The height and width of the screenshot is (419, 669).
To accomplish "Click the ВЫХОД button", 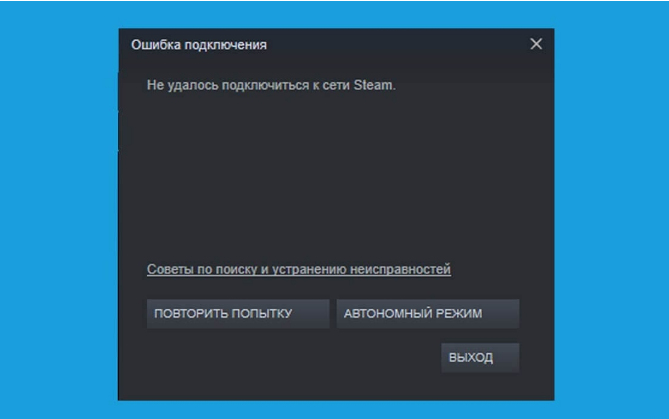I will coord(480,358).
